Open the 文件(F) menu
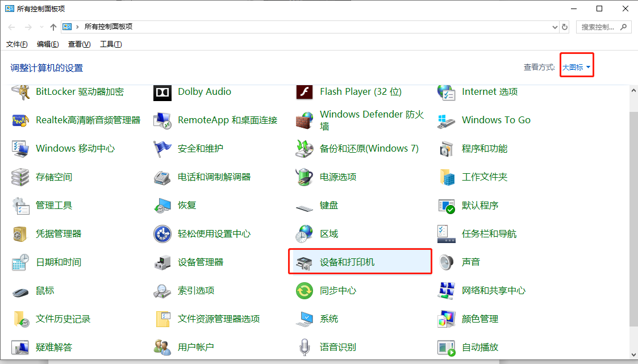Screen dimensions: 638x364 coord(16,44)
